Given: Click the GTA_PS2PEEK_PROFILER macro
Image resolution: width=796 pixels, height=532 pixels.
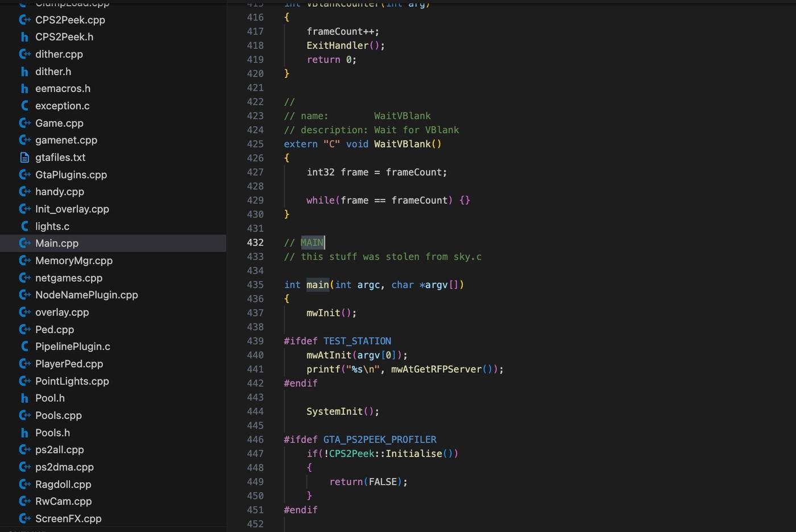Looking at the screenshot, I should 380,439.
